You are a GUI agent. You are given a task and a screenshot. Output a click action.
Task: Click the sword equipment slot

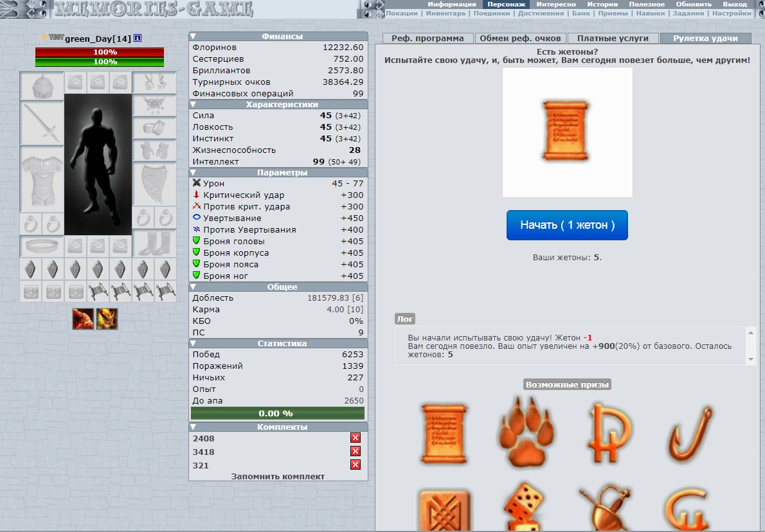(42, 123)
